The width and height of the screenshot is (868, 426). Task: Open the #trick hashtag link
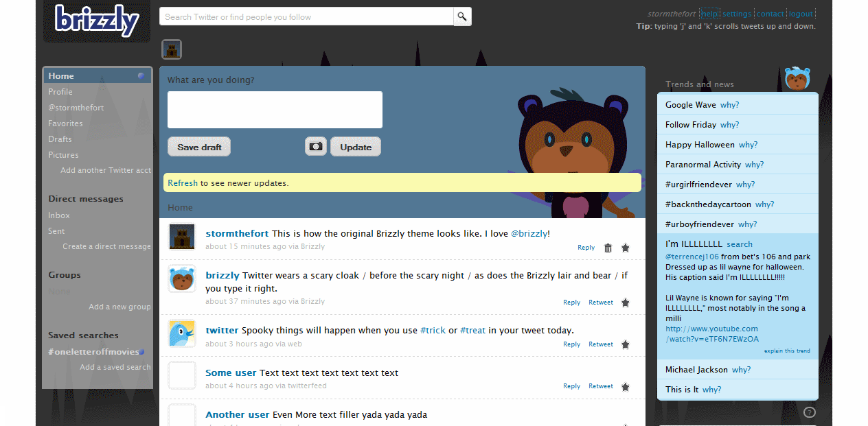[433, 330]
